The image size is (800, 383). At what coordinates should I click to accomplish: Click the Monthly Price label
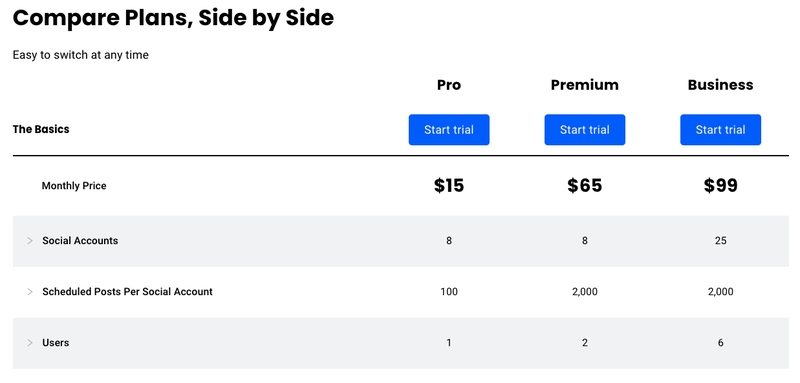74,186
